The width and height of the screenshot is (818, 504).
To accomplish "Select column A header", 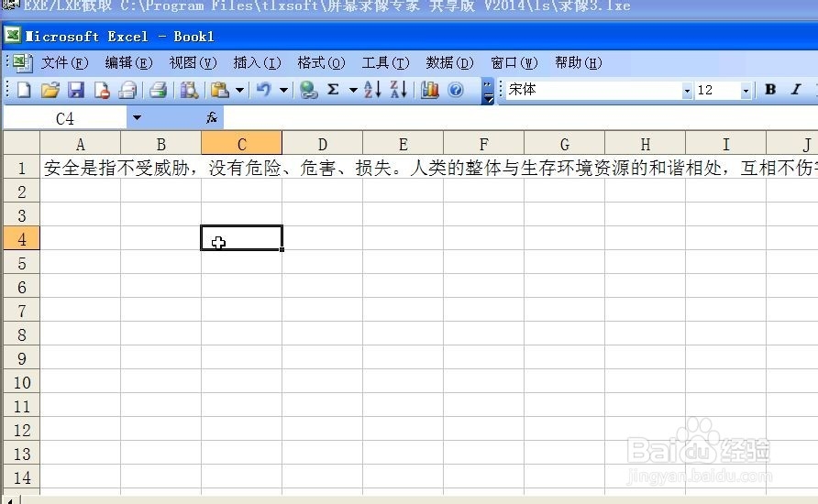I will (x=81, y=143).
